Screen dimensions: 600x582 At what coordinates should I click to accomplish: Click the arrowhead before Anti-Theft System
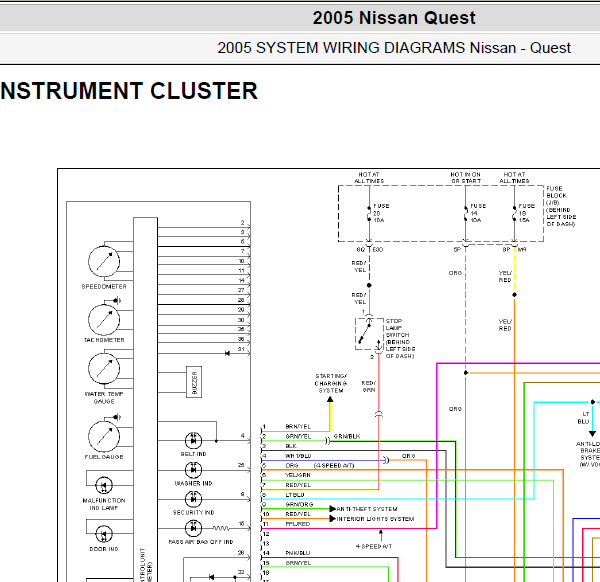pyautogui.click(x=333, y=509)
